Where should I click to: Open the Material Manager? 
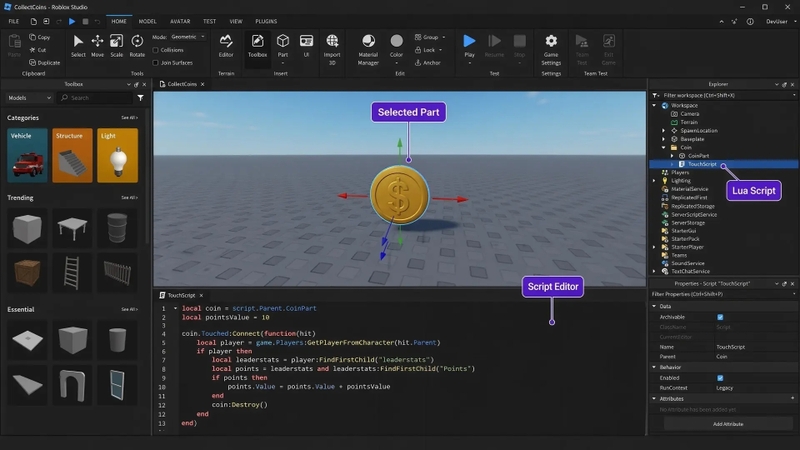pyautogui.click(x=368, y=49)
